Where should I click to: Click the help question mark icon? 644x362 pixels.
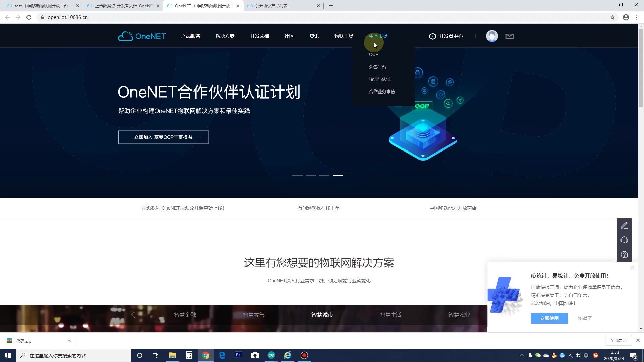(625, 255)
